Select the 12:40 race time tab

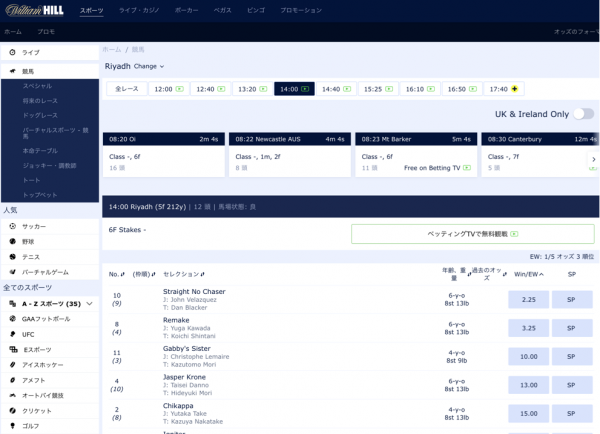(x=210, y=89)
